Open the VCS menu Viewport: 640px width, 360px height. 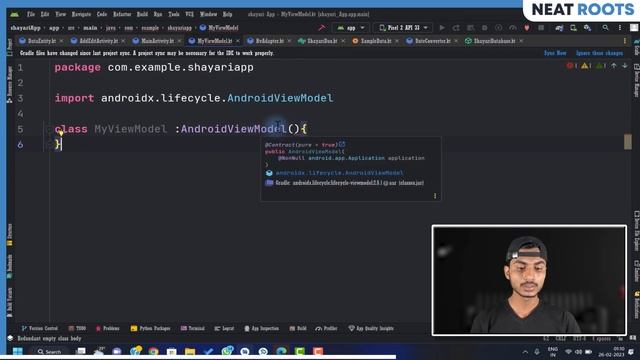point(189,14)
